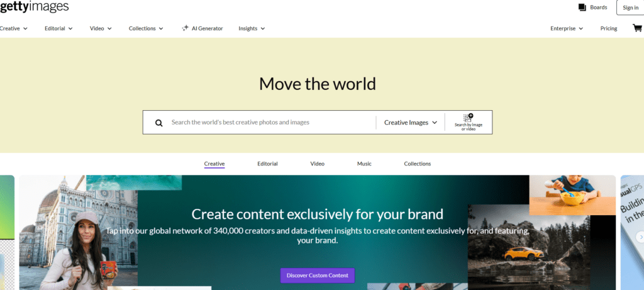Screen dimensions: 644x290
Task: Select the Music tab
Action: tap(364, 164)
